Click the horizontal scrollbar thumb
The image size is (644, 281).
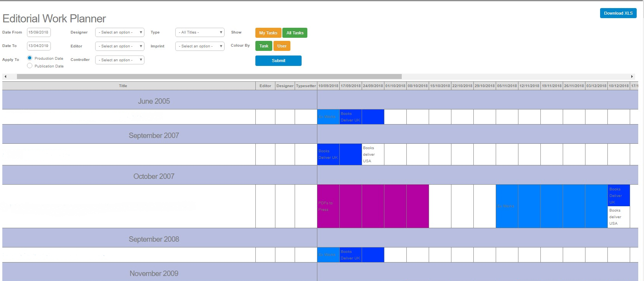pyautogui.click(x=209, y=76)
